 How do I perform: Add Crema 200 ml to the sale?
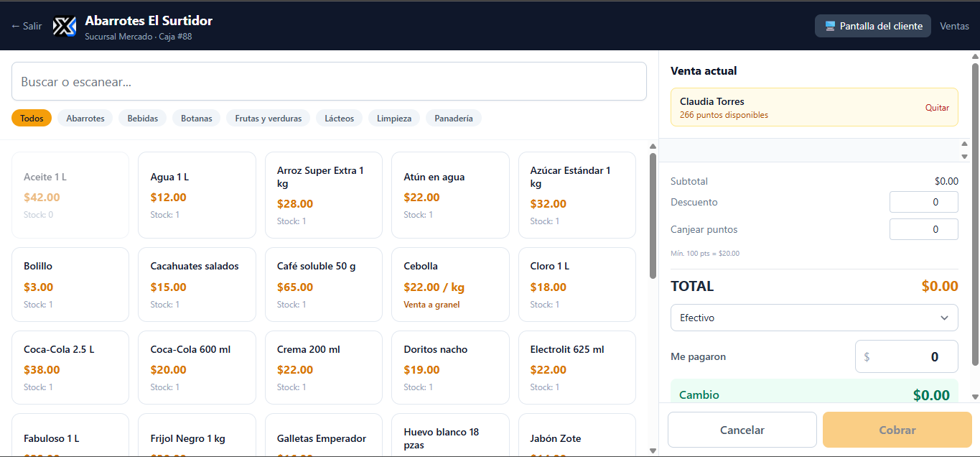(324, 367)
